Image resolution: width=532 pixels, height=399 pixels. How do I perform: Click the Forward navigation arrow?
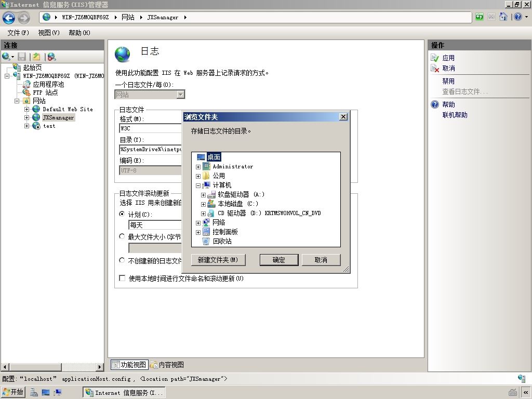(23, 18)
